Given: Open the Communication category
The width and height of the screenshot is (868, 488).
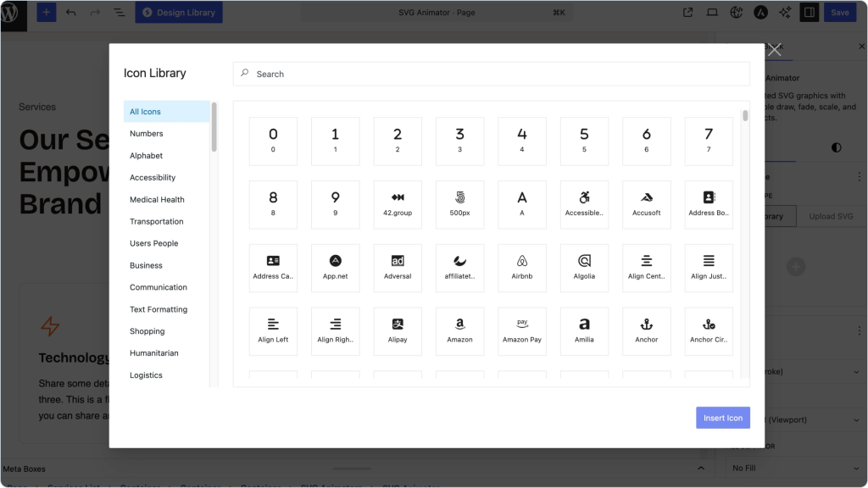Looking at the screenshot, I should click(x=167, y=287).
